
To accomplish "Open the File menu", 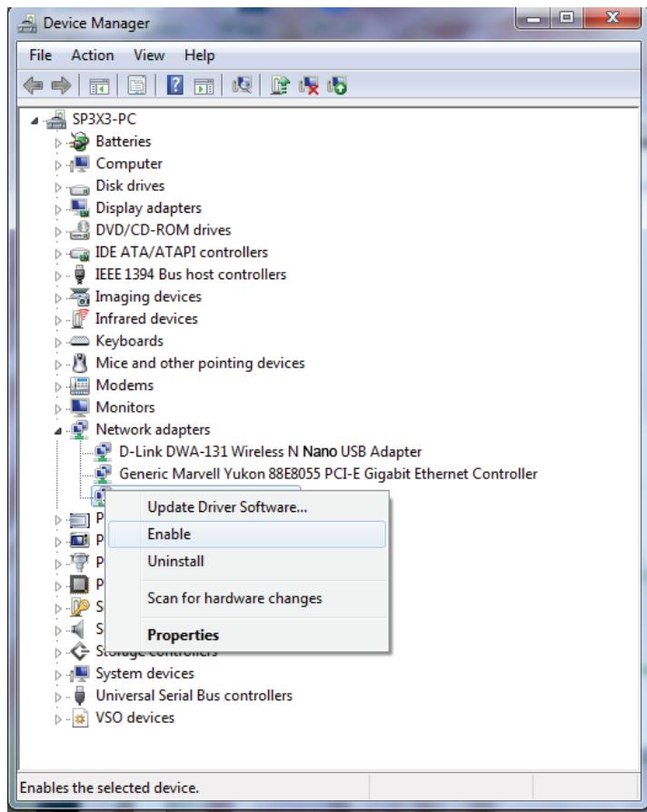I will [40, 55].
